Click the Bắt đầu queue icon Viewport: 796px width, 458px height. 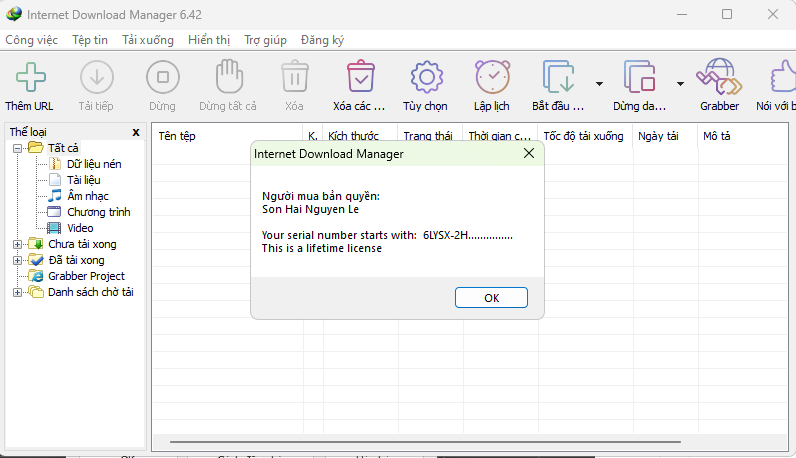point(558,77)
